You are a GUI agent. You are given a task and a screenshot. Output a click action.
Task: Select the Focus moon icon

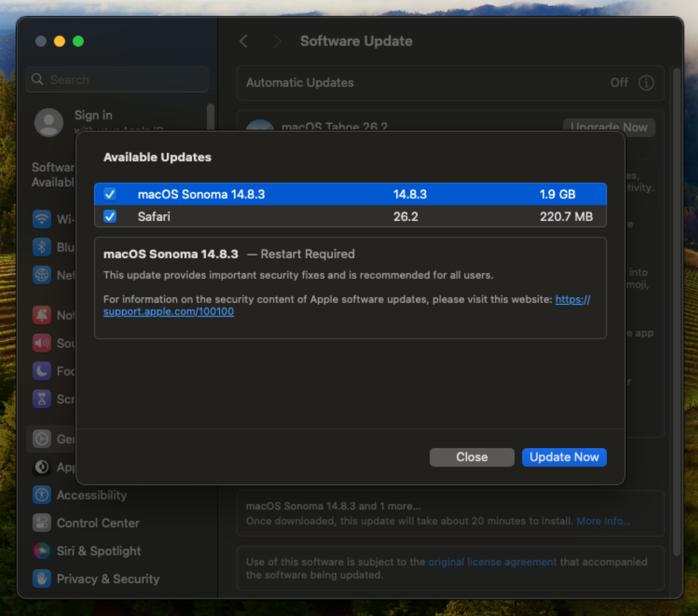click(42, 371)
